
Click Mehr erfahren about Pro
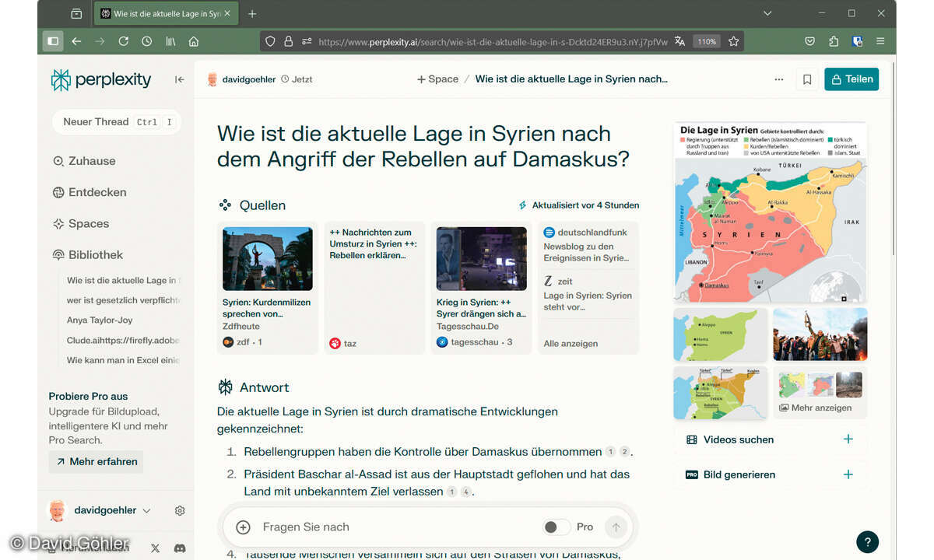pos(96,461)
